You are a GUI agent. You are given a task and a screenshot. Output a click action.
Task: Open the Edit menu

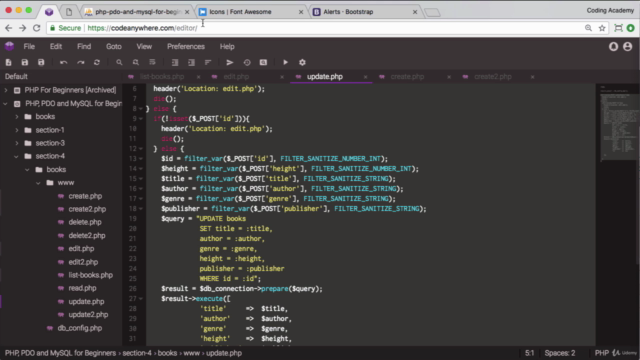click(x=56, y=47)
